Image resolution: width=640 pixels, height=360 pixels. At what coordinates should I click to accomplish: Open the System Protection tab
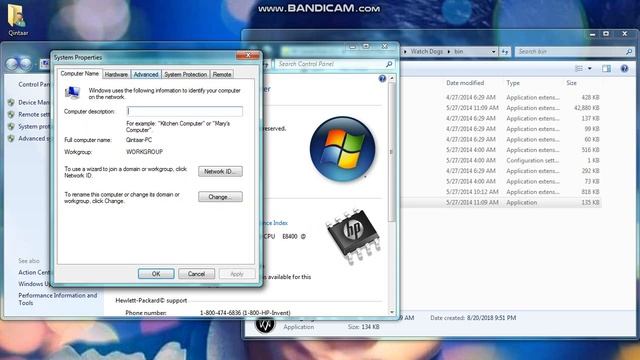coord(186,74)
